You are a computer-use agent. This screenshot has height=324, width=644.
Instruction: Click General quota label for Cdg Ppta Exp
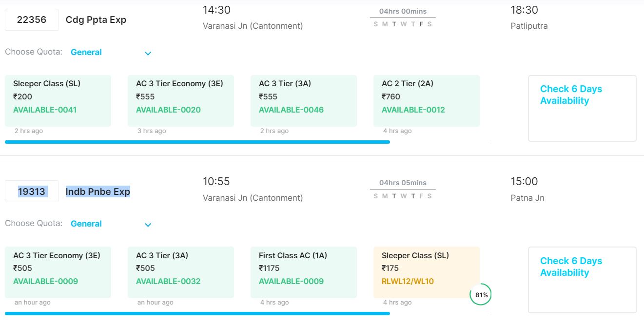click(86, 52)
